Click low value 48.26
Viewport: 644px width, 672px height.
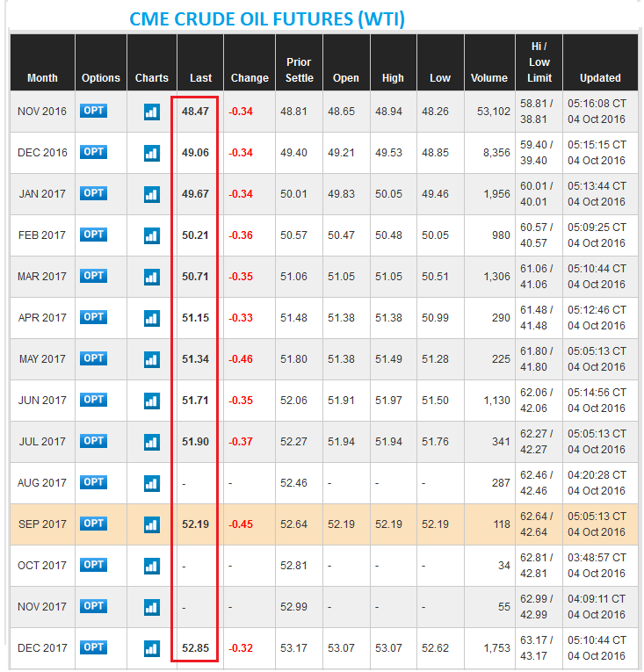tap(435, 112)
